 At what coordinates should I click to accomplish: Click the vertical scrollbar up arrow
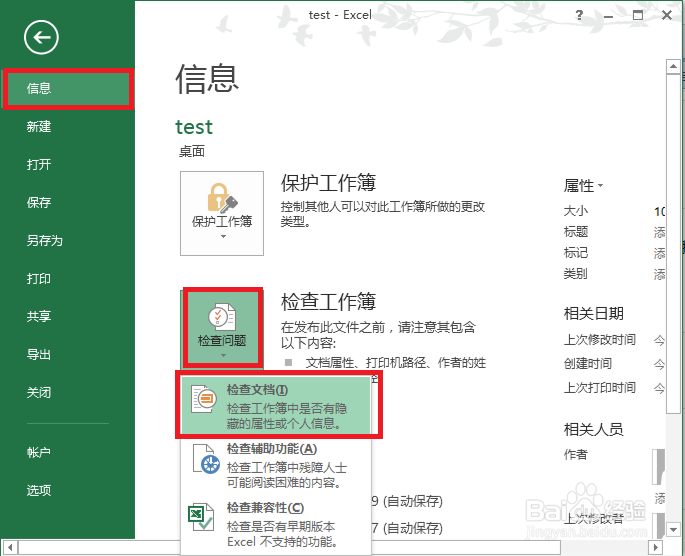pos(673,66)
